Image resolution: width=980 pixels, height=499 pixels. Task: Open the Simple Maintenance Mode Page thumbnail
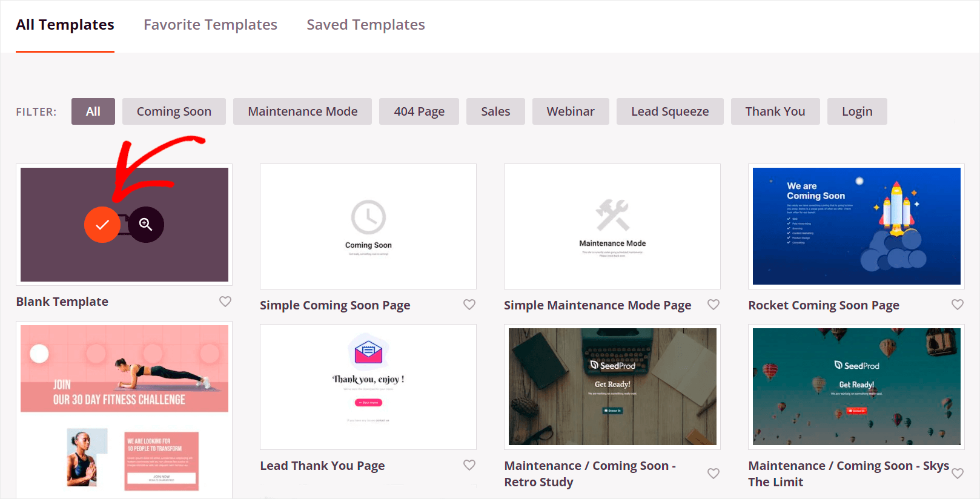[612, 226]
